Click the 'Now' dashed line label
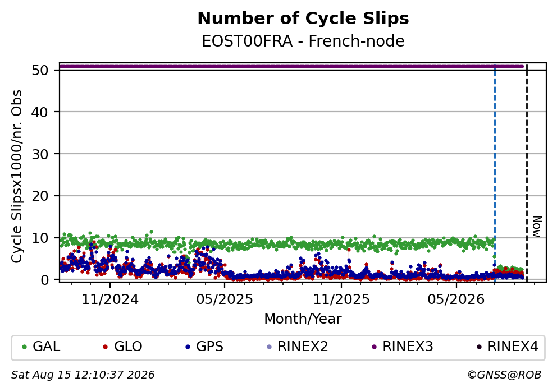 (537, 227)
